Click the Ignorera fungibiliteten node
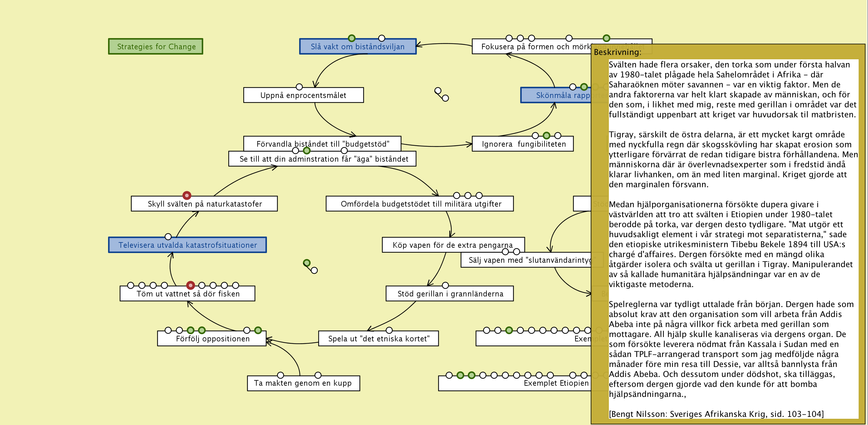The height and width of the screenshot is (425, 868). pos(523,144)
